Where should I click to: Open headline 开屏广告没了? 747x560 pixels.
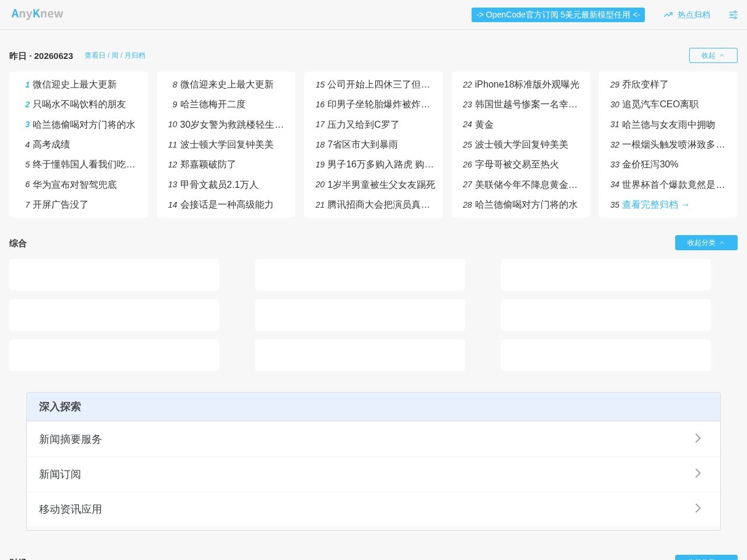[61, 205]
